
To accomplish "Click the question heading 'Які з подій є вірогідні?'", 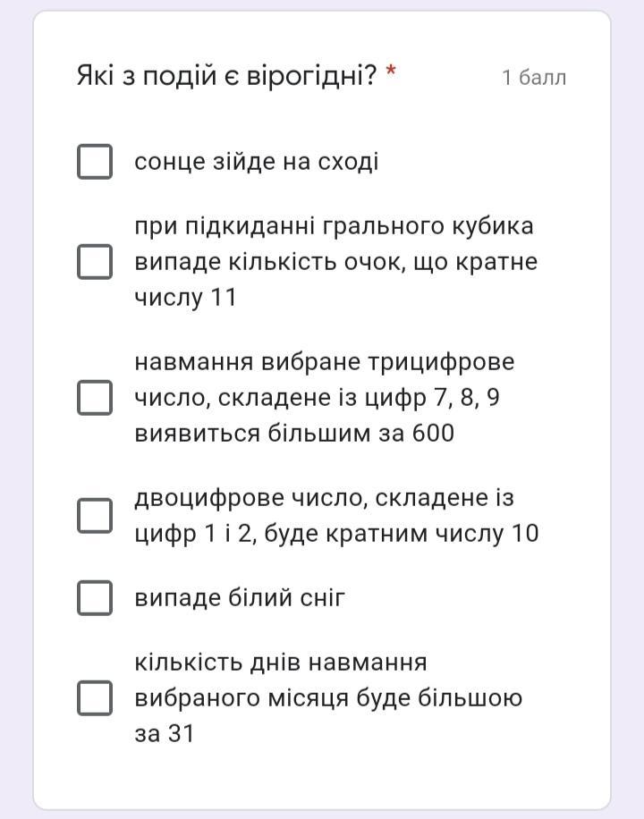I will pyautogui.click(x=226, y=76).
